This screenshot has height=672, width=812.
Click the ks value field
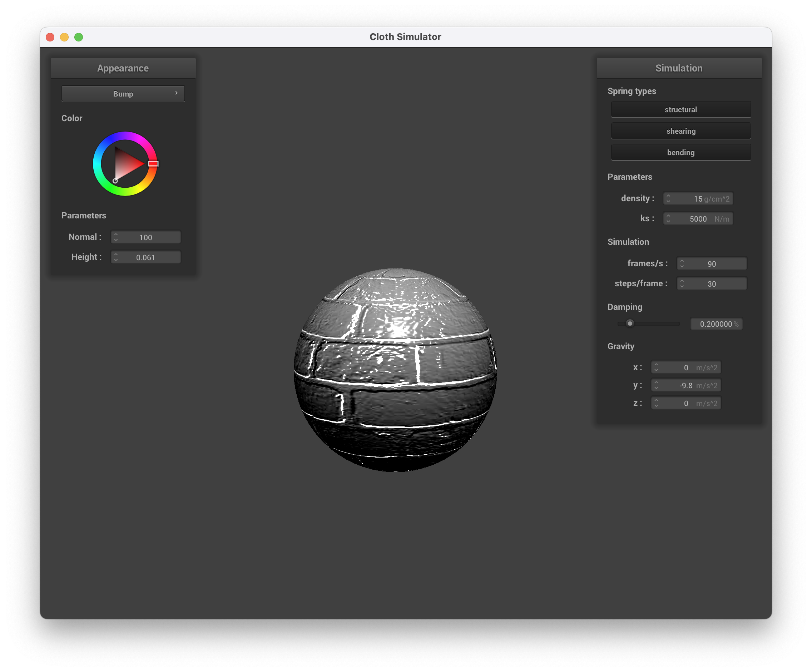tap(698, 219)
